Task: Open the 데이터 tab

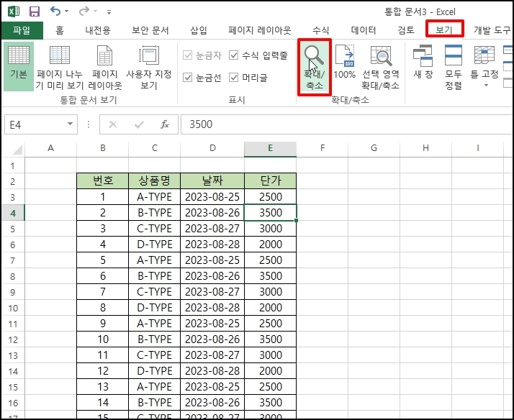Action: pos(364,30)
